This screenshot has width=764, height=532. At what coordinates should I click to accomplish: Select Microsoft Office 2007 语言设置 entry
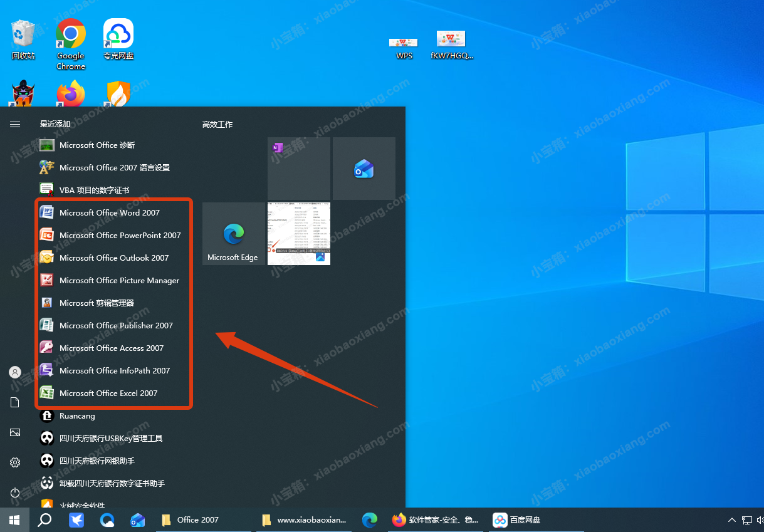coord(114,168)
